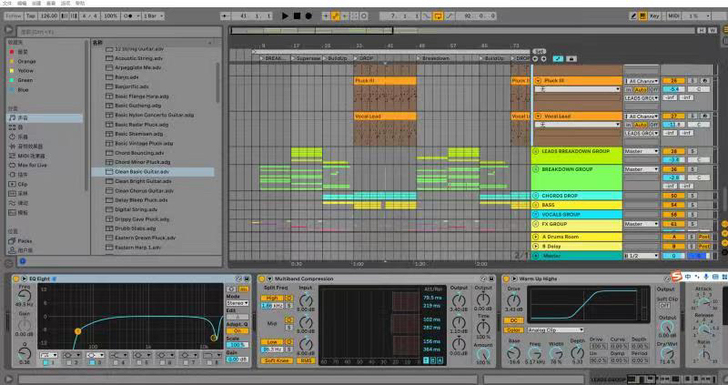Viewport: 728px width, 385px height.
Task: Unfold the CHORDS DROP group track
Action: click(535, 196)
